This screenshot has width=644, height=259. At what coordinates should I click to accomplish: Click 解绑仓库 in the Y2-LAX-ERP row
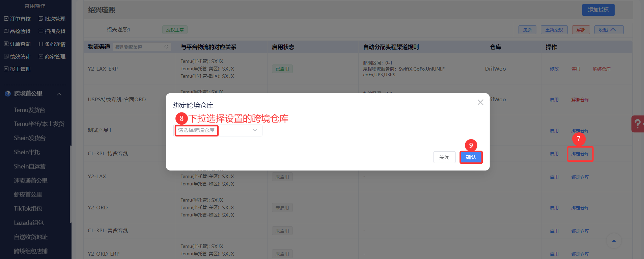tap(602, 69)
